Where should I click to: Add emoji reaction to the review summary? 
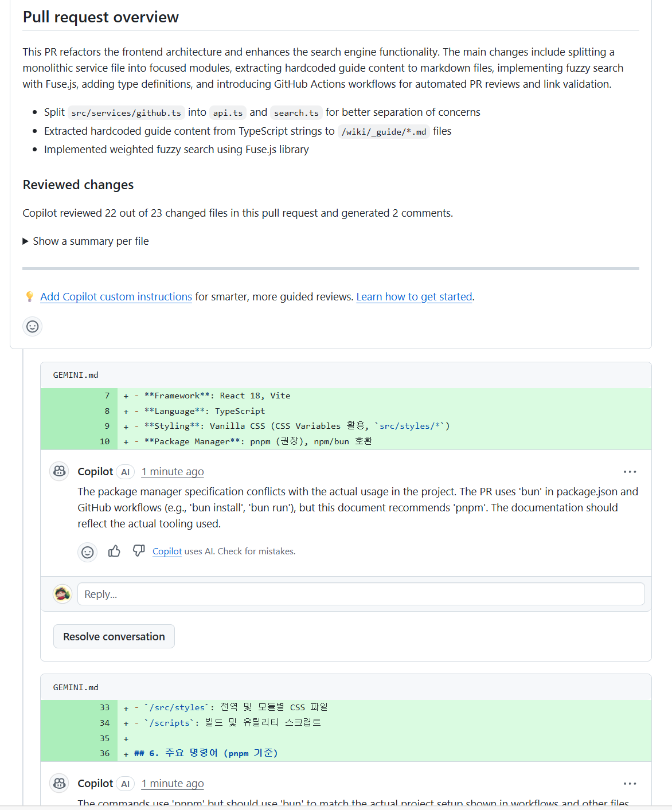33,326
